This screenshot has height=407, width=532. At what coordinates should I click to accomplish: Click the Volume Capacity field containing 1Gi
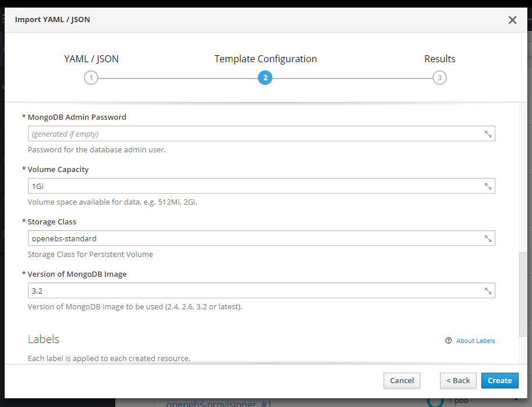[x=261, y=186]
